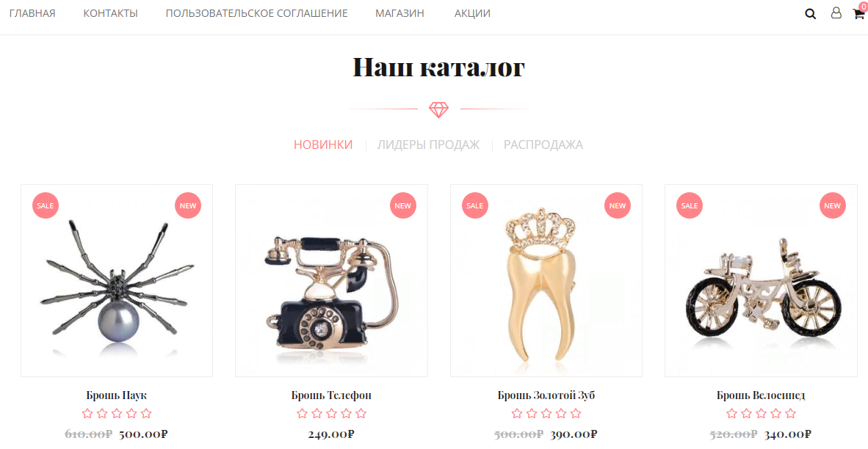868x449 pixels.
Task: Open the Брошь Золотой Зуб product title link
Action: (x=546, y=395)
